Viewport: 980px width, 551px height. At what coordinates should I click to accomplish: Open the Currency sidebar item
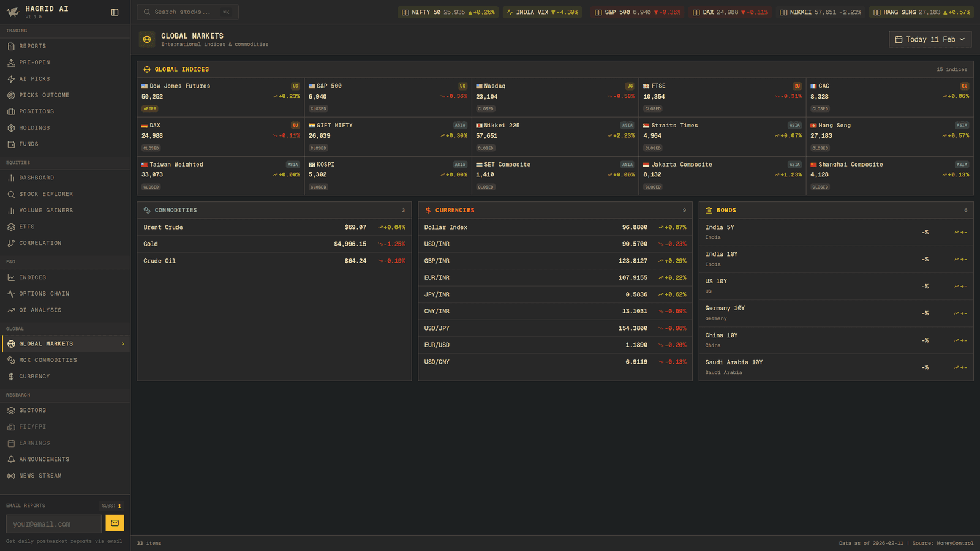click(65, 377)
